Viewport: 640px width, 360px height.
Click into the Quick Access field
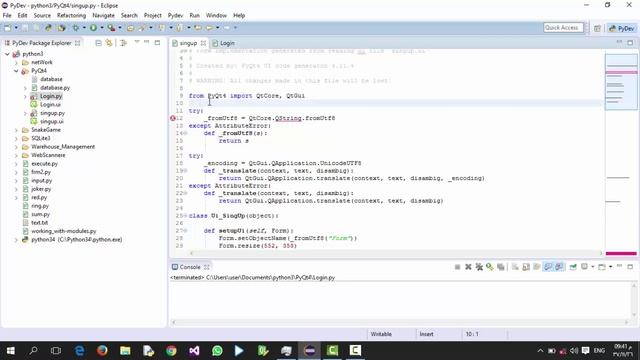pos(563,28)
